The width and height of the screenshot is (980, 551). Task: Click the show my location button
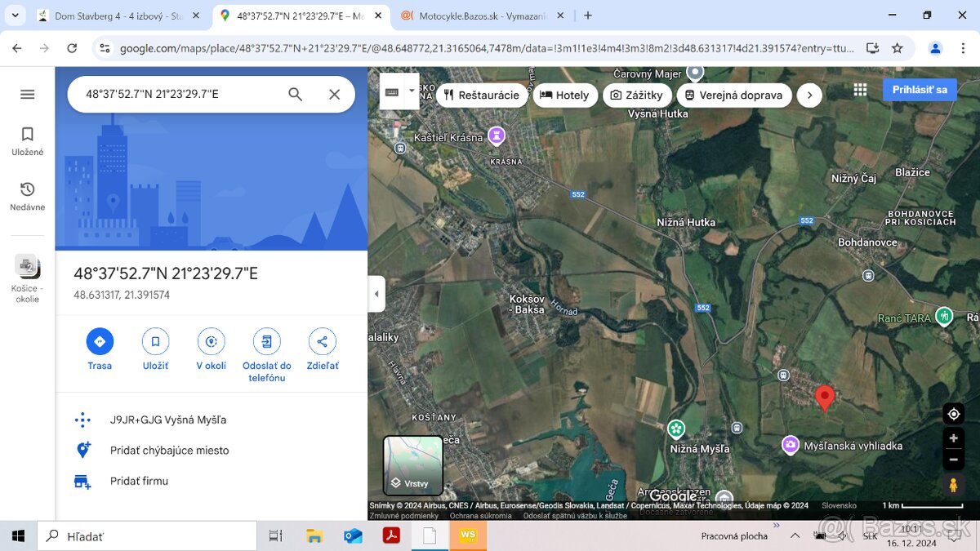[x=953, y=414]
